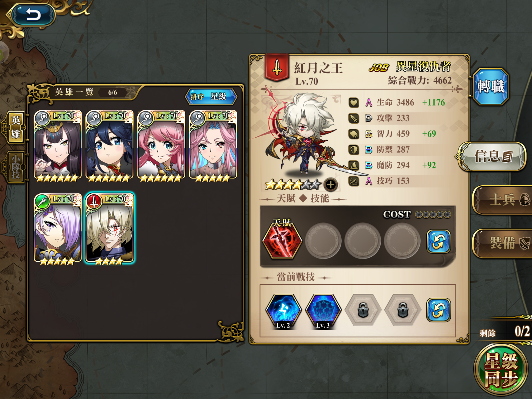
Task: Switch to the 英雄 side tab
Action: (x=15, y=127)
